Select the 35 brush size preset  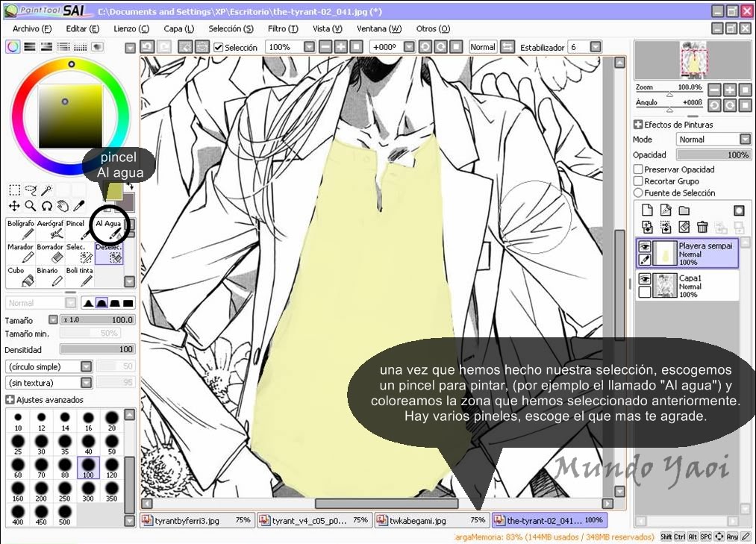[65, 444]
